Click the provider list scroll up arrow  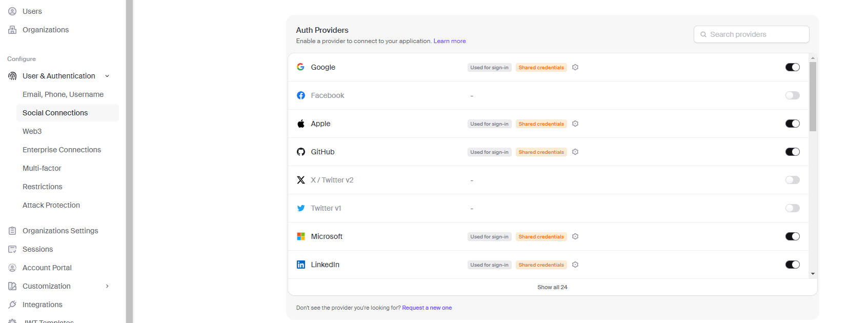[813, 58]
